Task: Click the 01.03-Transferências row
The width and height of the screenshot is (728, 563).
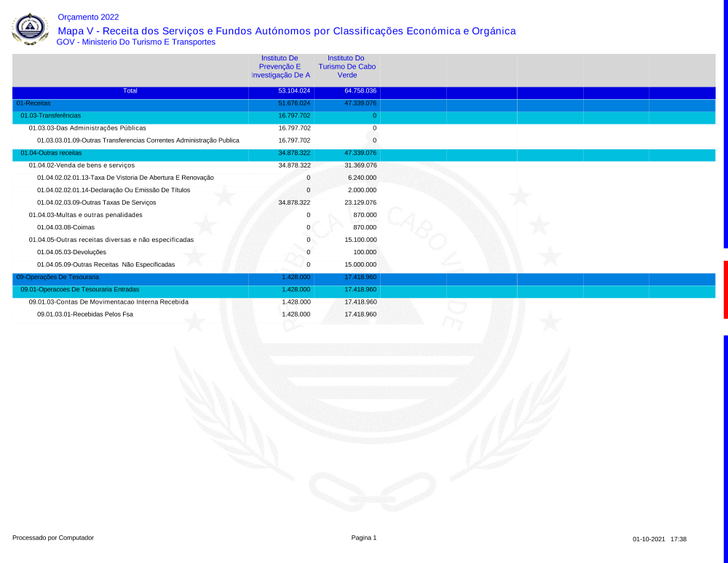Action: (50, 116)
